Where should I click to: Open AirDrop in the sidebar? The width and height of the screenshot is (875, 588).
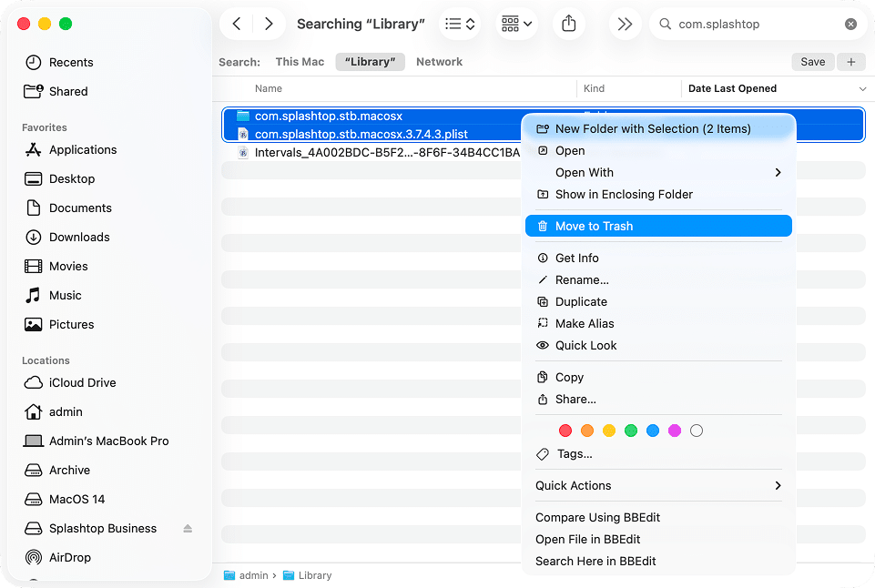[x=69, y=557]
